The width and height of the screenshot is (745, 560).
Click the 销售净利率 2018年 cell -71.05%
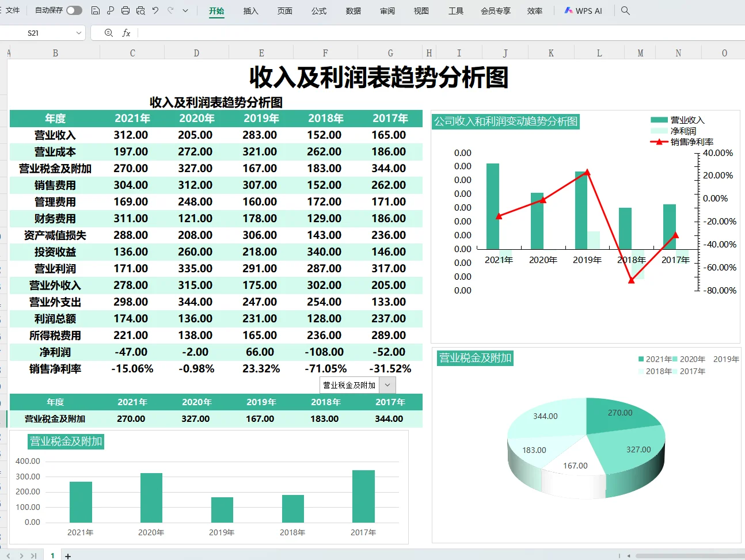click(325, 369)
